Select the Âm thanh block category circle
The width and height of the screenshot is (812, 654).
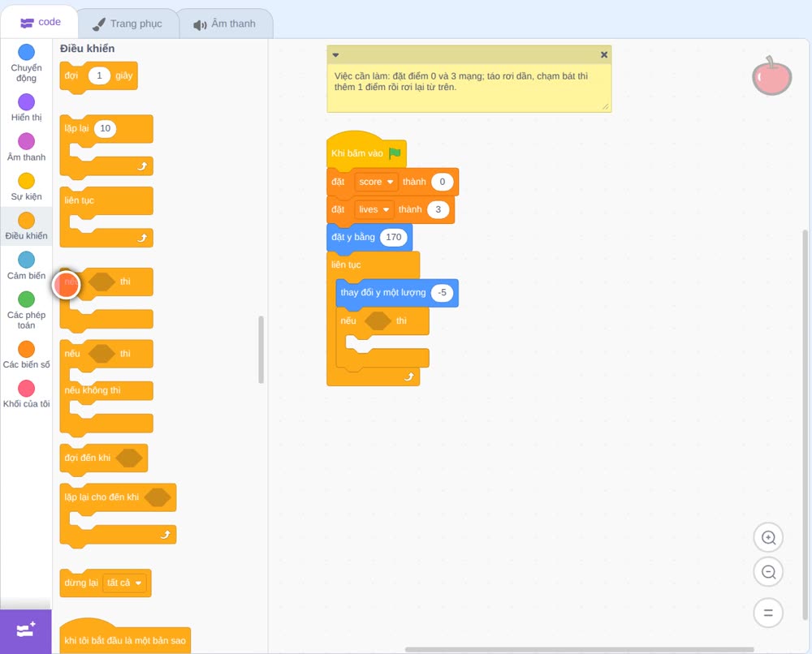27,141
